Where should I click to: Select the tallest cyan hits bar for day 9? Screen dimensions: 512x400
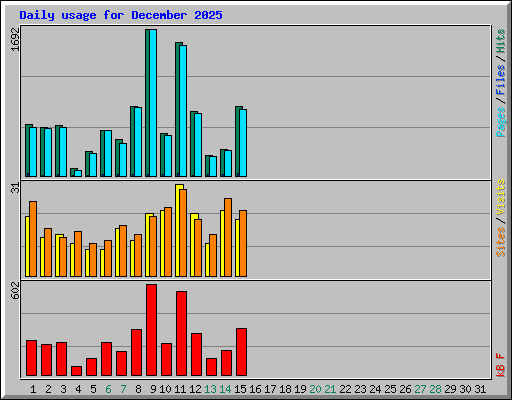point(153,103)
